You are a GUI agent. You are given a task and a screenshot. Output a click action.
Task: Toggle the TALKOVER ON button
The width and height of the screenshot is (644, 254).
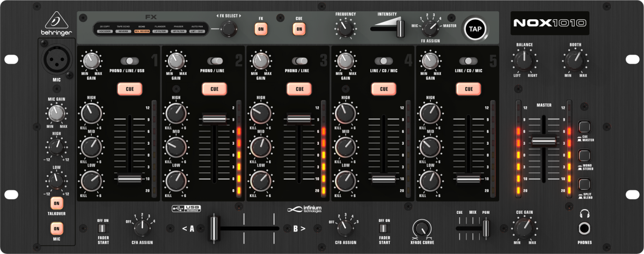56,203
